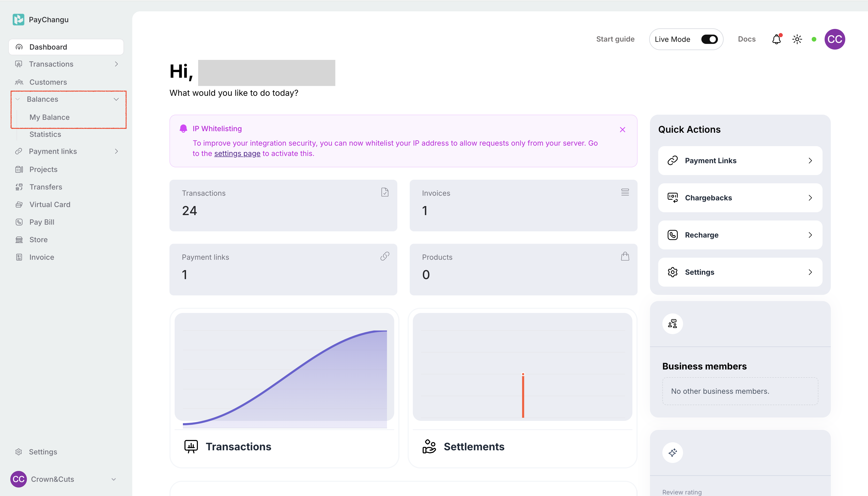Expand the Transactions sidebar submenu
The image size is (868, 496).
click(x=116, y=64)
